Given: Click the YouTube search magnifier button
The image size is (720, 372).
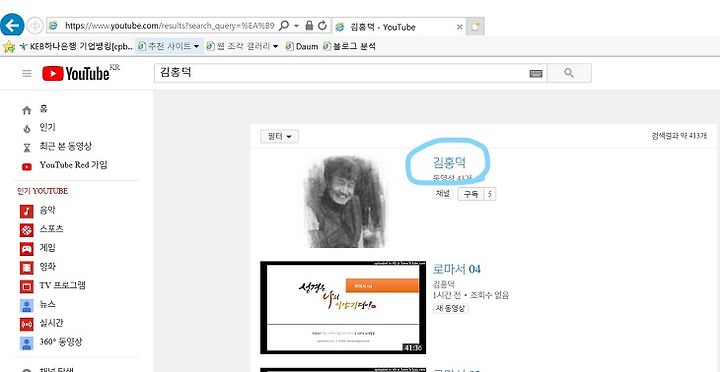Looking at the screenshot, I should 569,73.
